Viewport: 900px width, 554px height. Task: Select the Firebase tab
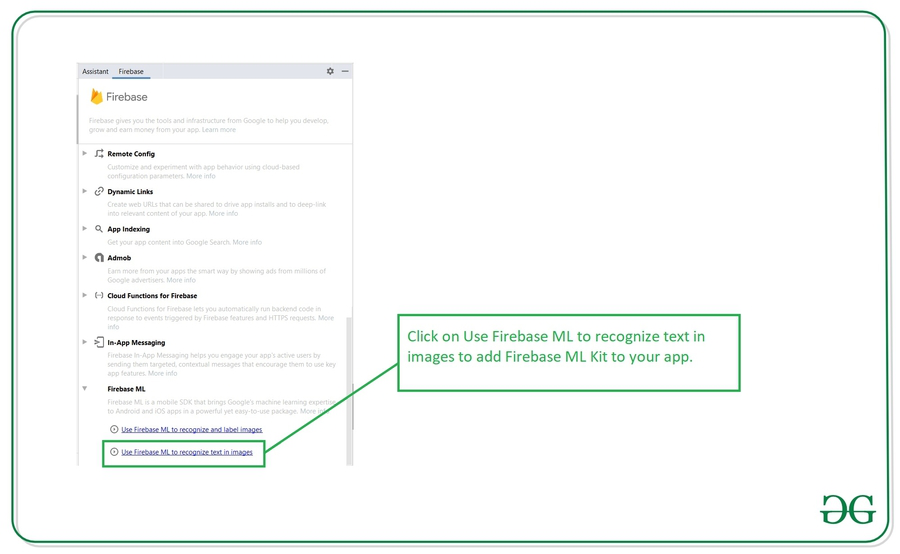click(131, 71)
